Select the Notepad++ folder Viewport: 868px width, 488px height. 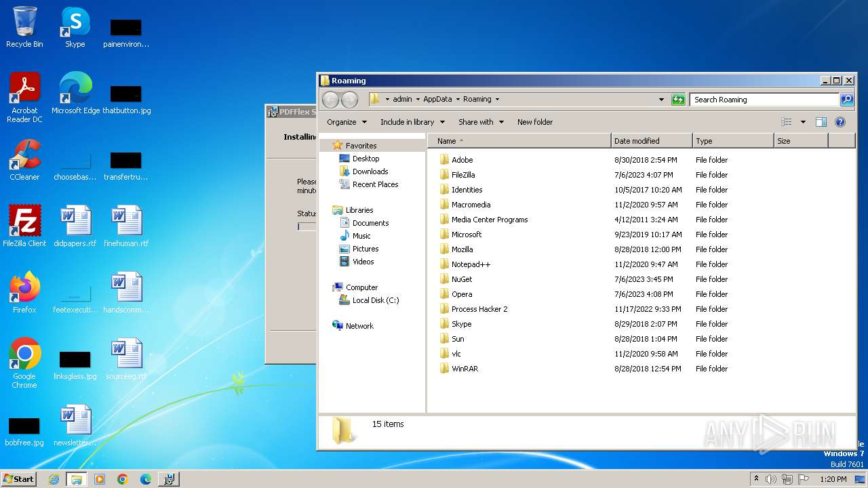point(471,264)
